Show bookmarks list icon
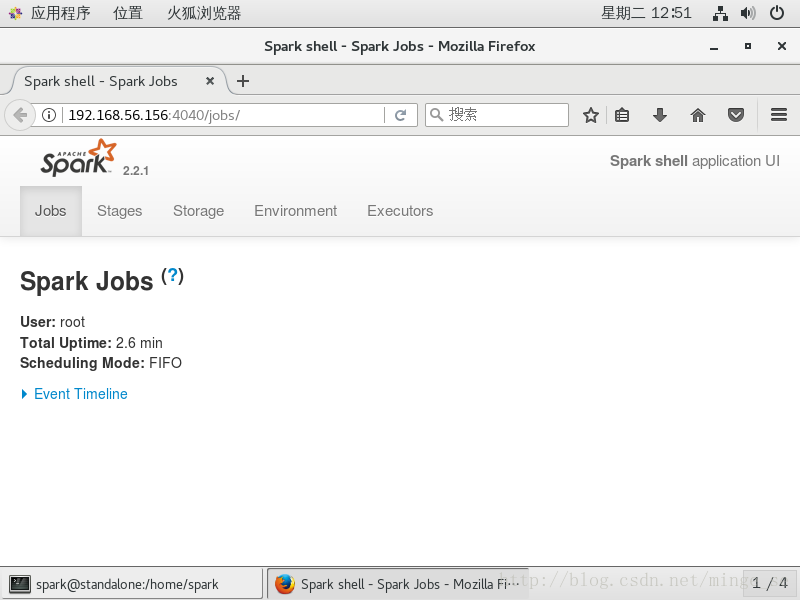This screenshot has height=600, width=800. tap(621, 115)
